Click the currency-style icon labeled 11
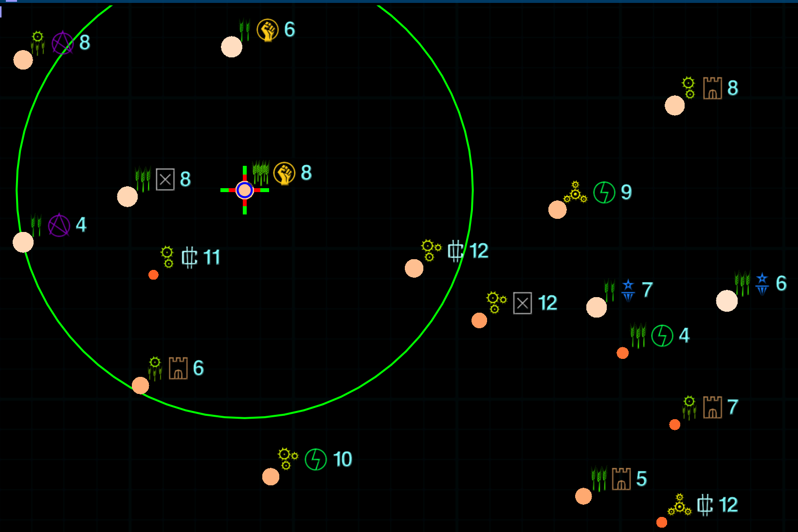The height and width of the screenshot is (532, 798). pos(189,257)
